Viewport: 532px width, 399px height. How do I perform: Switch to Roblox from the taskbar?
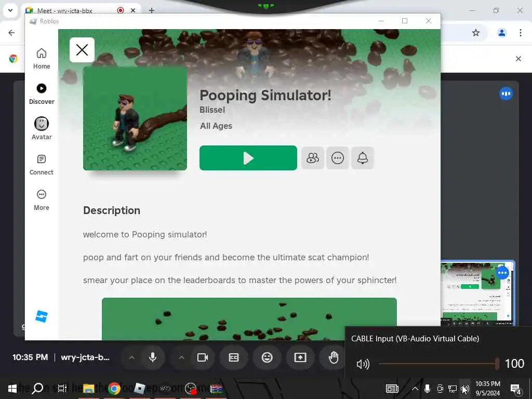pos(139,389)
